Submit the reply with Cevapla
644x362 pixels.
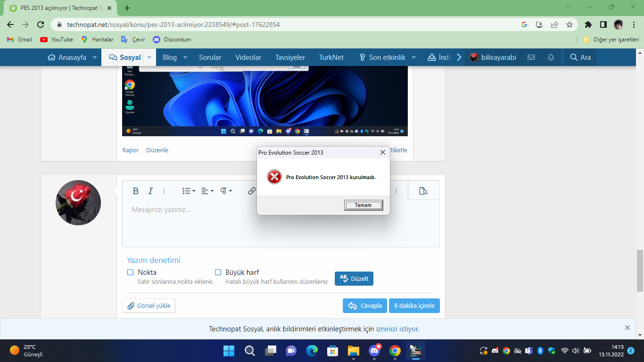tap(365, 305)
